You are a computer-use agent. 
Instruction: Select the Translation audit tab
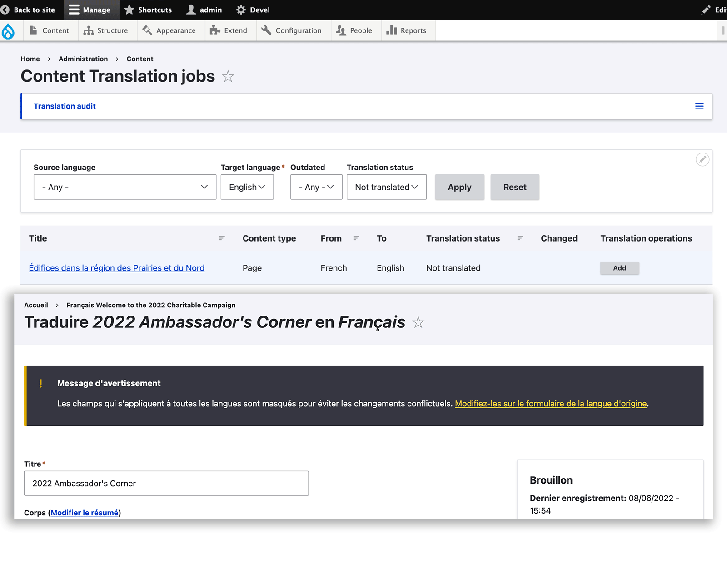(x=65, y=106)
